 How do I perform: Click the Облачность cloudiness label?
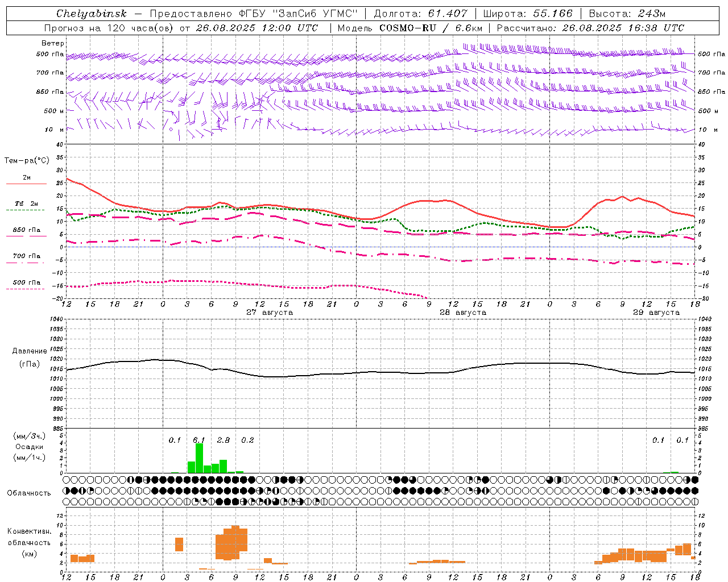pyautogui.click(x=29, y=493)
